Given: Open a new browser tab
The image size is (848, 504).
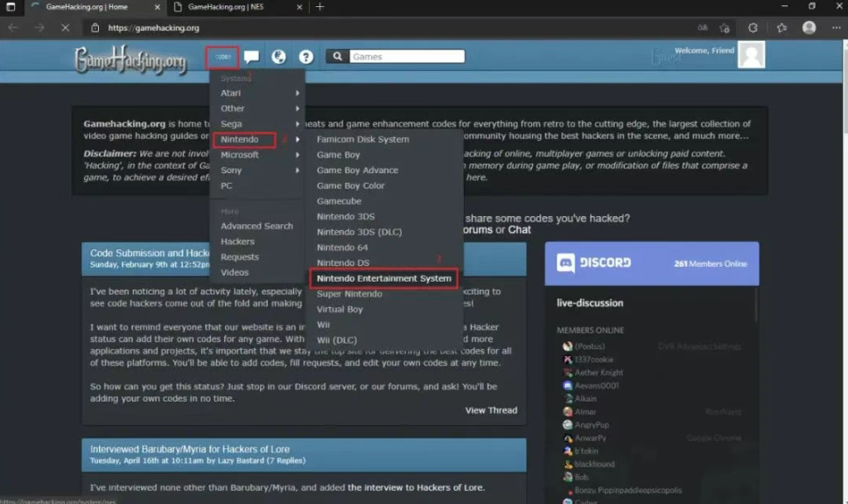Looking at the screenshot, I should 319,7.
